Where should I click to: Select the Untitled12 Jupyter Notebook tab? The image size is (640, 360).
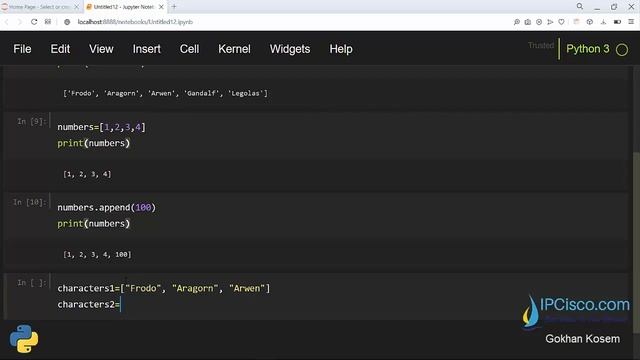click(x=124, y=7)
